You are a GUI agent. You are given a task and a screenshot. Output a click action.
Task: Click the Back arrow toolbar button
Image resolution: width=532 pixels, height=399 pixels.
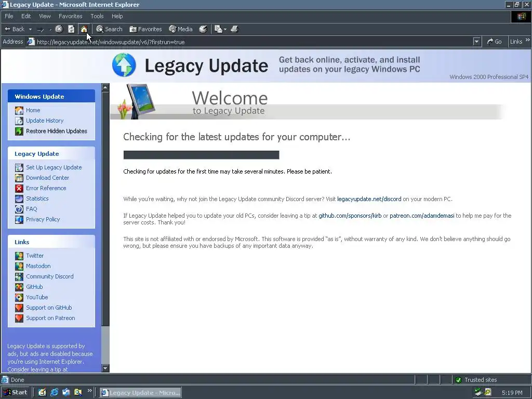14,29
